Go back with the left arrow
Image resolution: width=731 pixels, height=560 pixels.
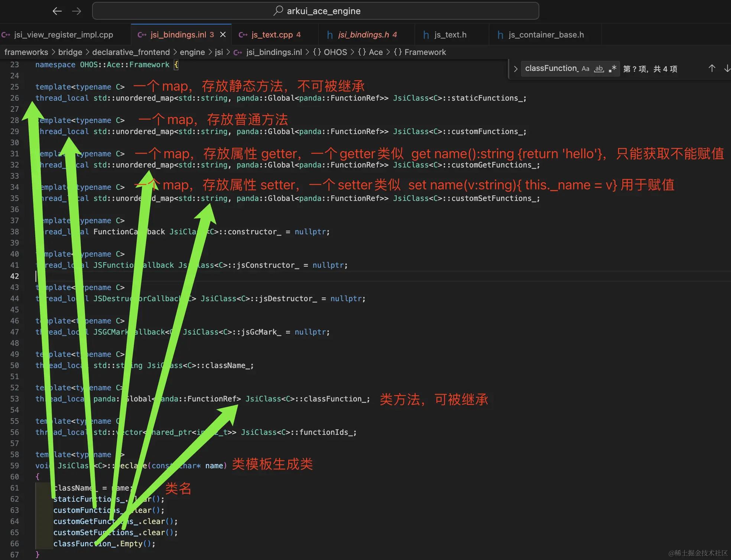(57, 11)
